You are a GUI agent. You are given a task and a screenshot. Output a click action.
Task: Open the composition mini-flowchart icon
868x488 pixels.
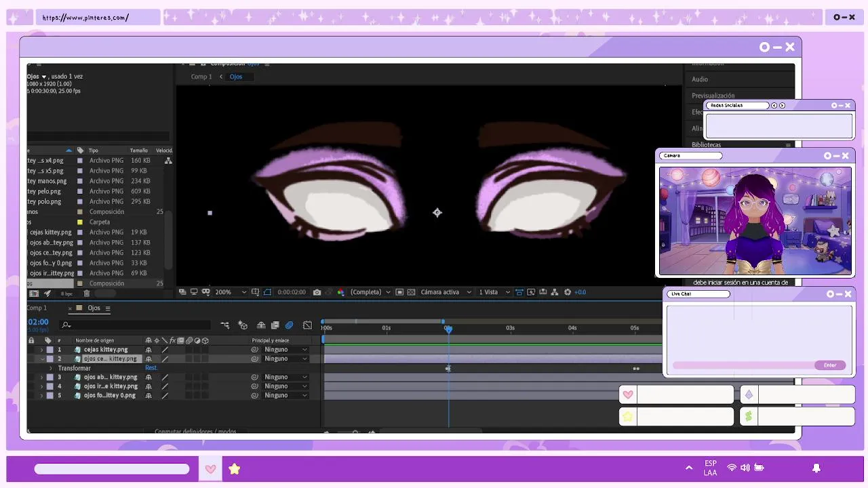tap(225, 325)
